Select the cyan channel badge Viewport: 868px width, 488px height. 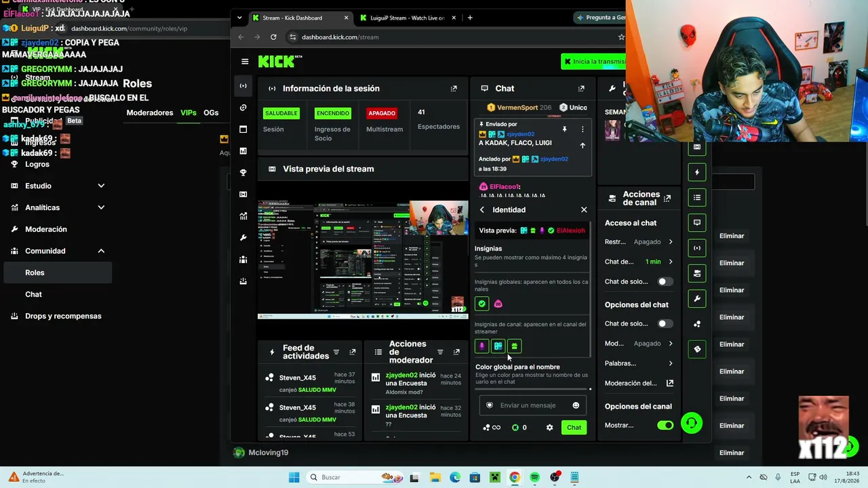tap(498, 346)
